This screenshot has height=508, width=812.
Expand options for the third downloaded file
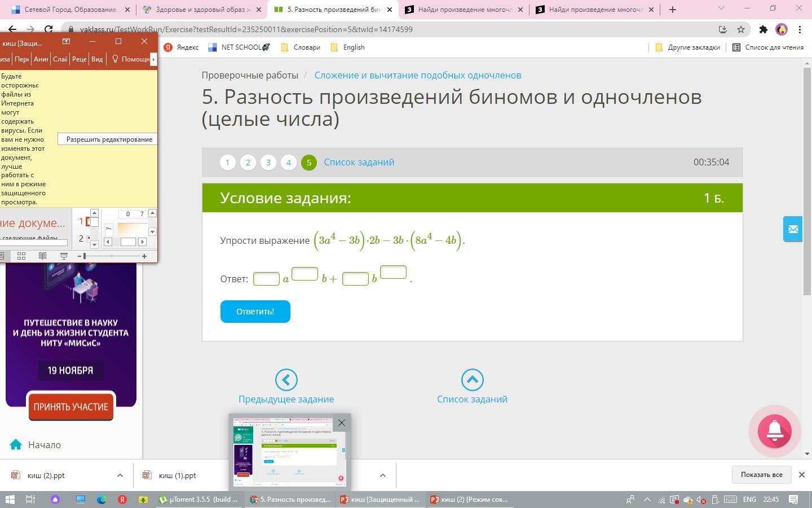click(x=382, y=475)
